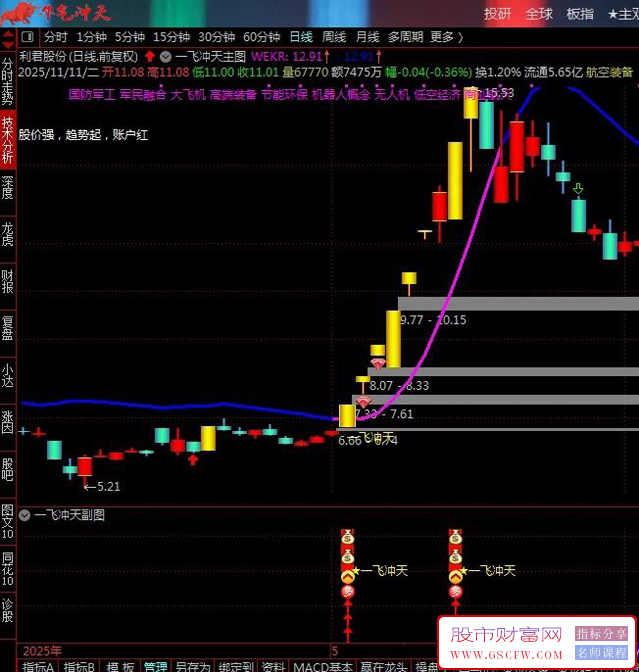Click the 无人机 concept tag
The width and height of the screenshot is (639, 672).
point(392,94)
